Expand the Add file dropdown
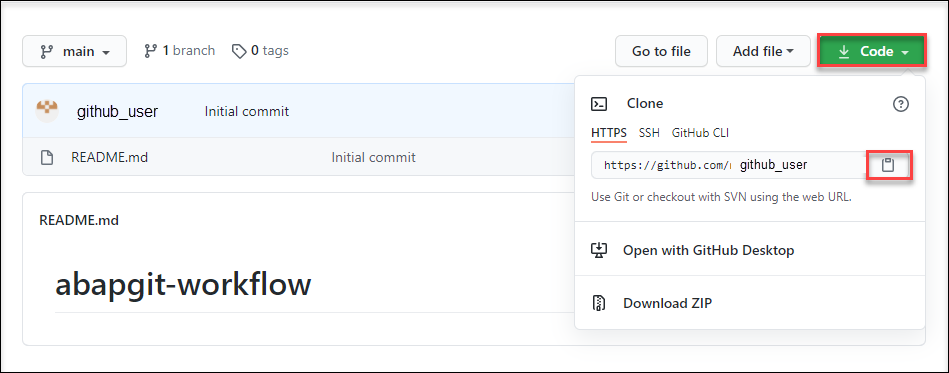Image resolution: width=949 pixels, height=373 pixels. pyautogui.click(x=763, y=51)
